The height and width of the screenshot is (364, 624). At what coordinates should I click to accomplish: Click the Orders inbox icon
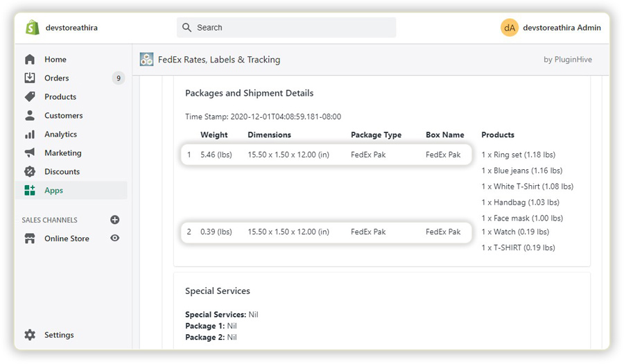[x=29, y=78]
